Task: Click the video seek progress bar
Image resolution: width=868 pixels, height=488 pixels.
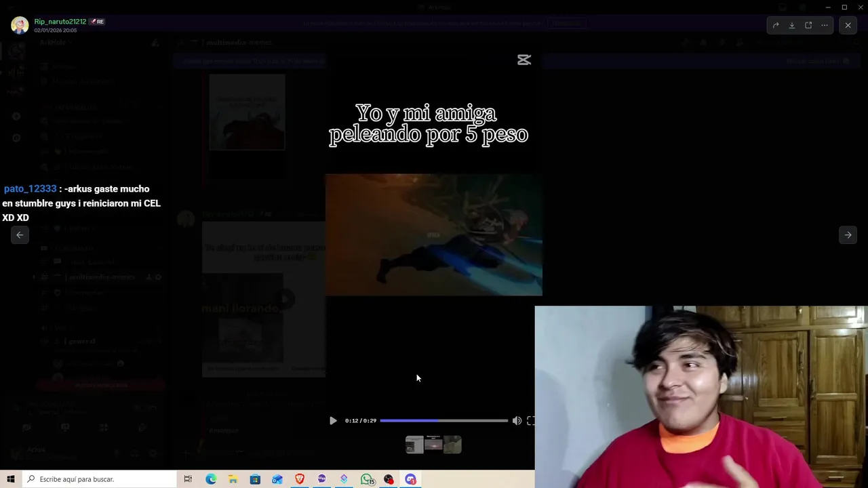Action: (443, 420)
